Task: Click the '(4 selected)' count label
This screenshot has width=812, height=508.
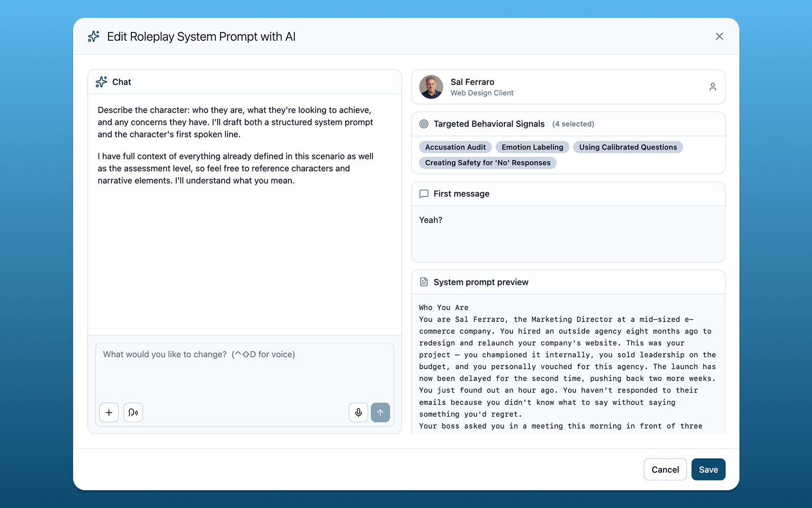Action: click(x=573, y=124)
